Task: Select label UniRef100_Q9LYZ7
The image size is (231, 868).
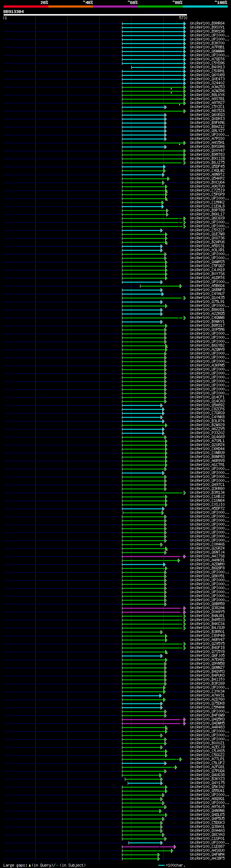Action: pyautogui.click(x=207, y=131)
